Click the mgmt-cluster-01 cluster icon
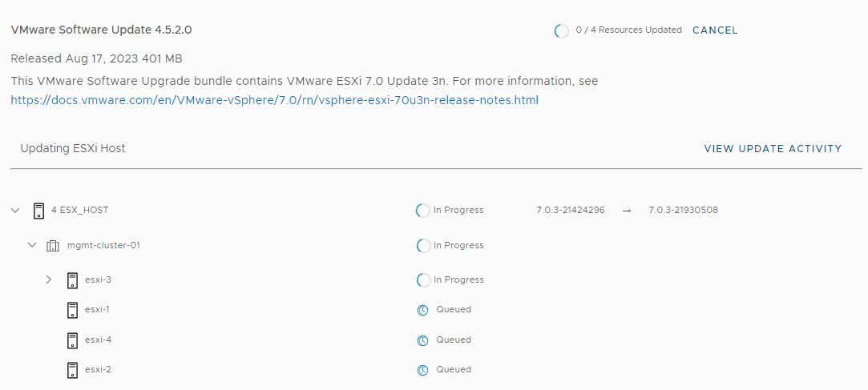This screenshot has height=390, width=868. tap(54, 246)
